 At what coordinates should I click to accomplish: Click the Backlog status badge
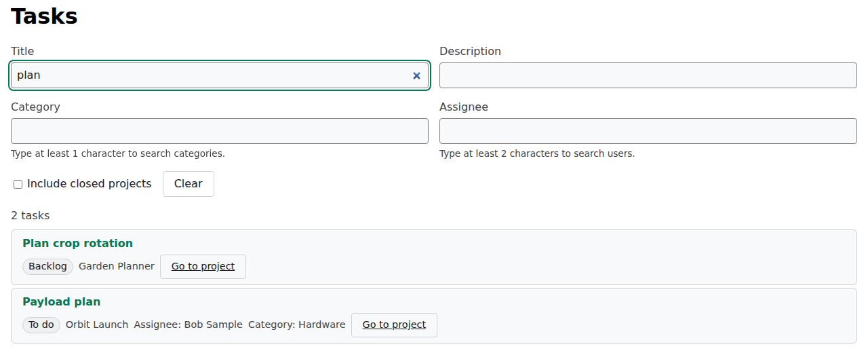click(48, 266)
